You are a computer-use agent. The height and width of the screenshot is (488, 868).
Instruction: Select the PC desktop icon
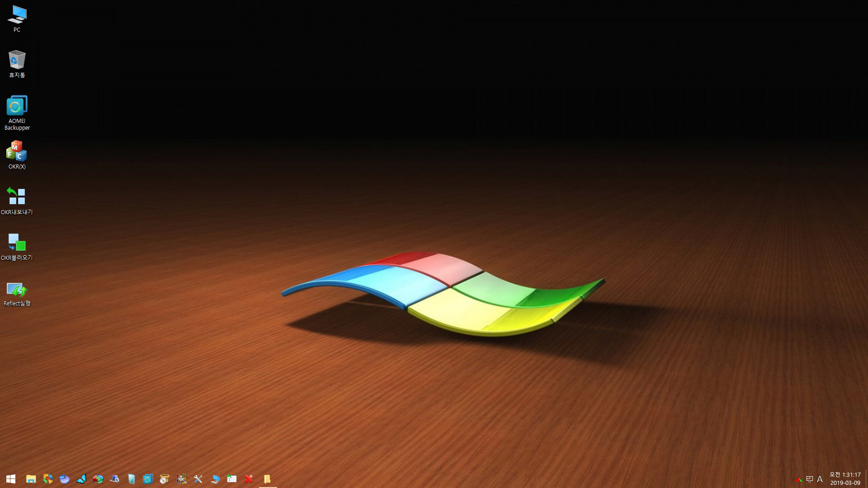(17, 19)
